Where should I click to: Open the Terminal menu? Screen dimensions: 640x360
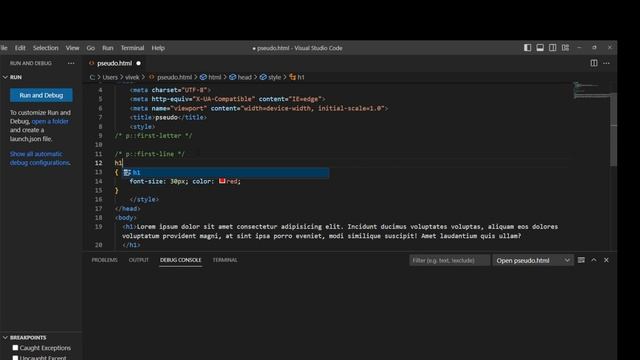tap(132, 48)
